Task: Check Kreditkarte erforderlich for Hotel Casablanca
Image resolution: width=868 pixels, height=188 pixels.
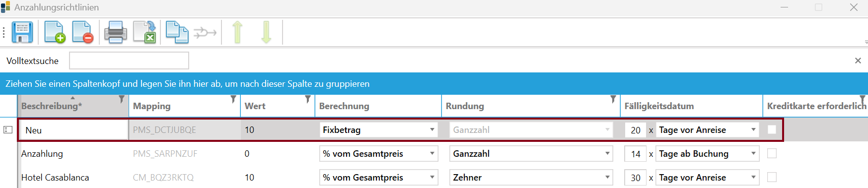Action: [x=772, y=177]
